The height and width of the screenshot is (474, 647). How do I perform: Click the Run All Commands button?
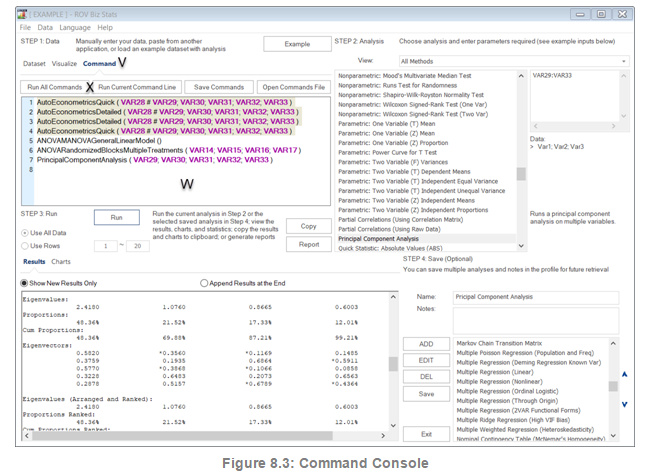(54, 87)
